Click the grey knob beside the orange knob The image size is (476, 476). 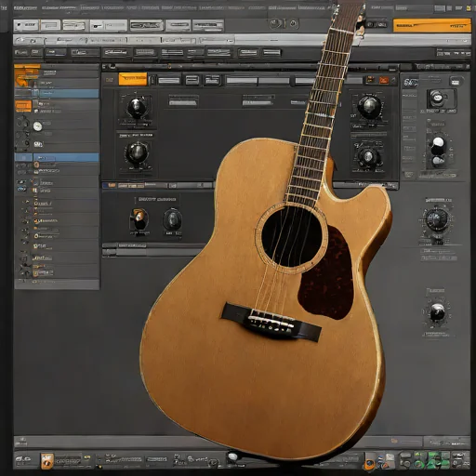click(x=172, y=218)
